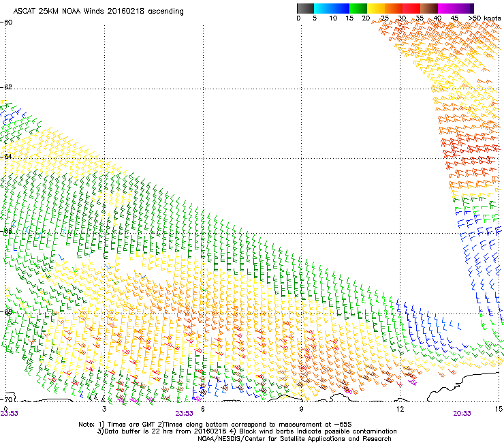
Task: Select the '-64' latitude axis label
Action: 6,156
